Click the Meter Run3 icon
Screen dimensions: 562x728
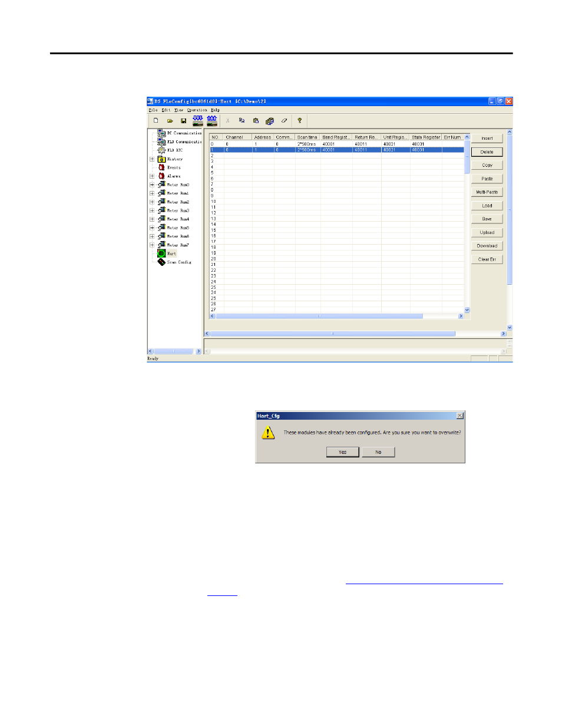(x=161, y=210)
